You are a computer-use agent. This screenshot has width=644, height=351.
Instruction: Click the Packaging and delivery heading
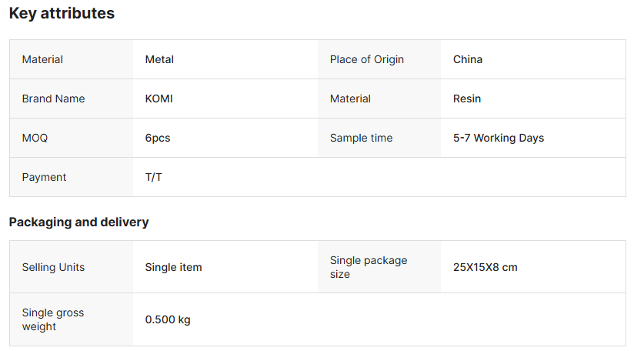[78, 222]
